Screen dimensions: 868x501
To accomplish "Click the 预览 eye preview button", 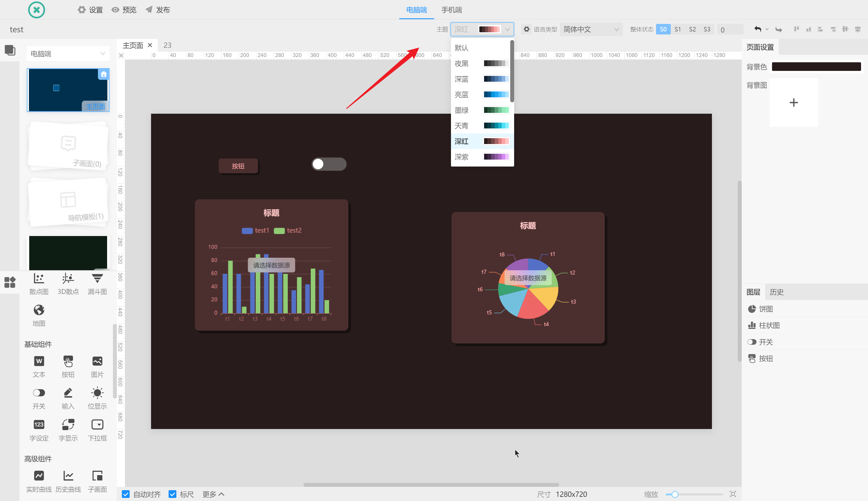I will point(124,10).
